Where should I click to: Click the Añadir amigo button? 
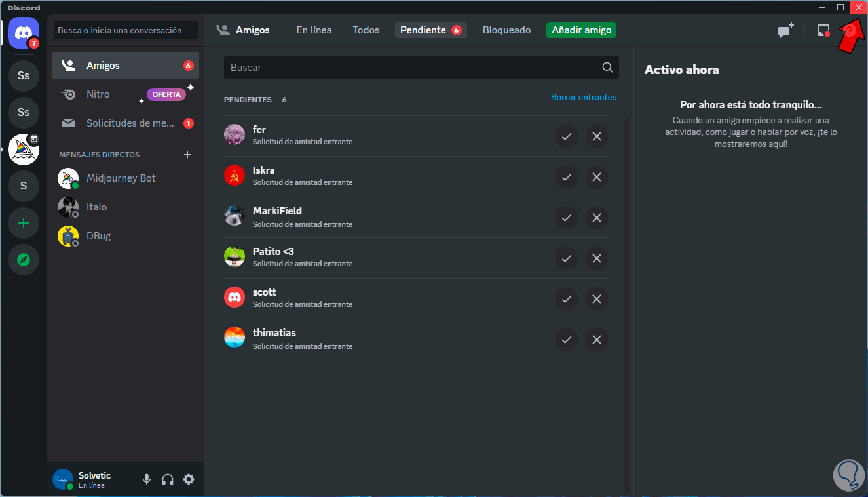(581, 30)
